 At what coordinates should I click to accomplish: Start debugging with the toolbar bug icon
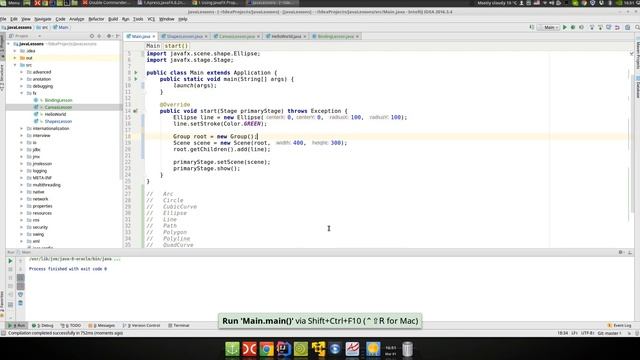tap(573, 27)
